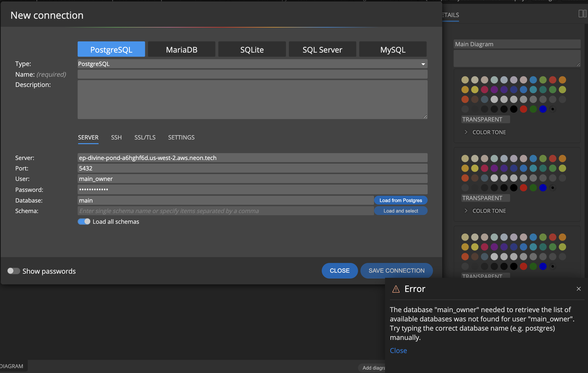Expand the first COLOR TONE section
This screenshot has height=373, width=588.
tap(486, 132)
